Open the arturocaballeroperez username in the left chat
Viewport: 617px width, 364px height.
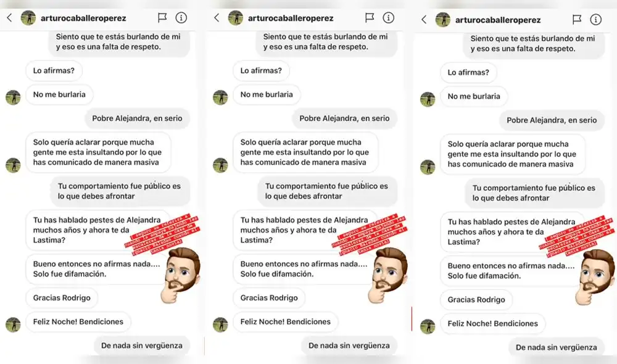click(83, 18)
